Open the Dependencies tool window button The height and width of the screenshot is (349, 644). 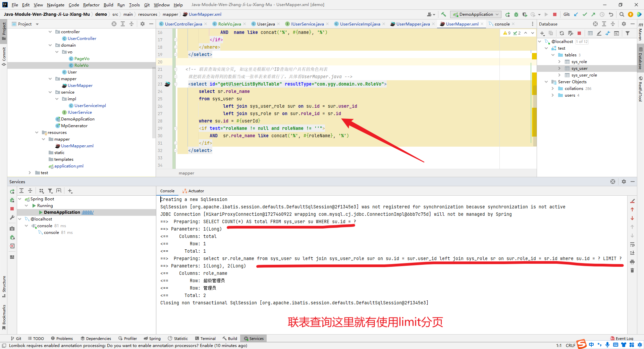pyautogui.click(x=96, y=338)
